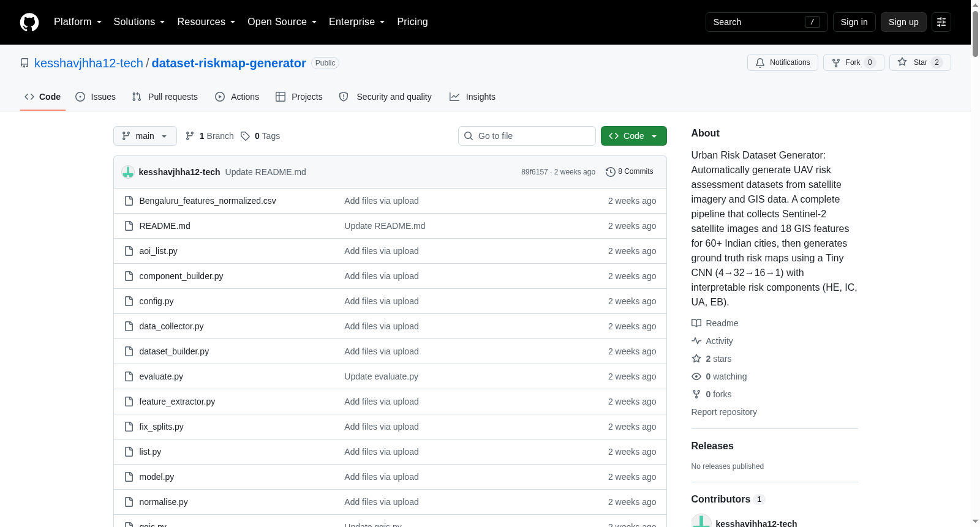
Task: Open the feature_extractor.py file
Action: [177, 402]
